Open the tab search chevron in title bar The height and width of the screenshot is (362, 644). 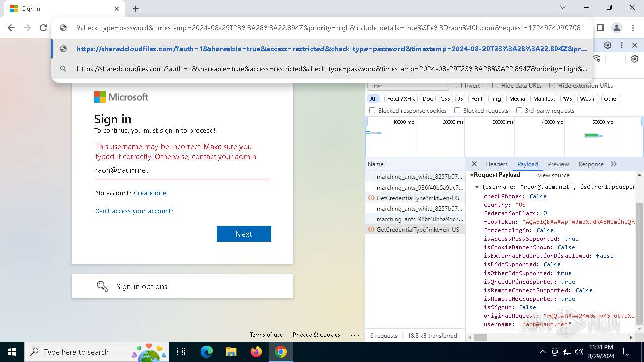(x=563, y=7)
